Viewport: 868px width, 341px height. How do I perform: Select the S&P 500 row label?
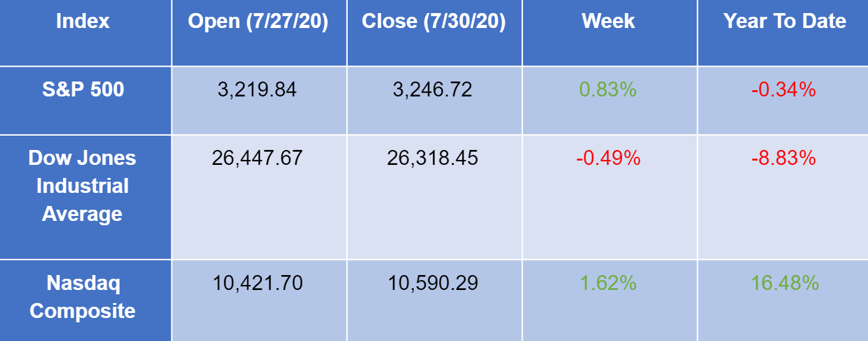(x=83, y=90)
